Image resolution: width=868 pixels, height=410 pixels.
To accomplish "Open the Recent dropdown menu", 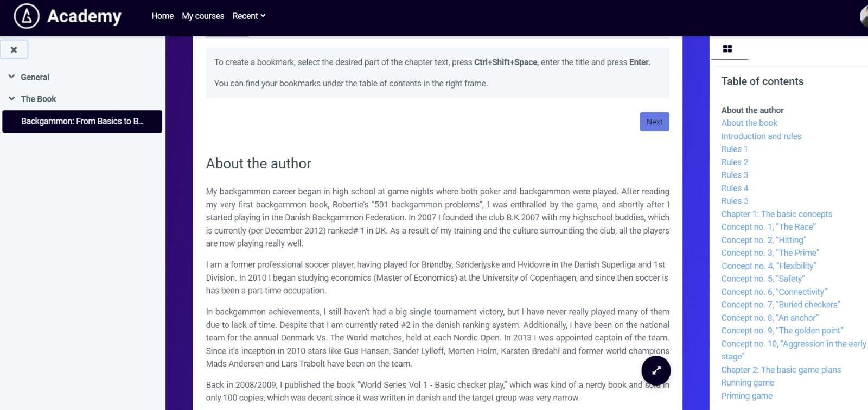I will click(x=248, y=16).
